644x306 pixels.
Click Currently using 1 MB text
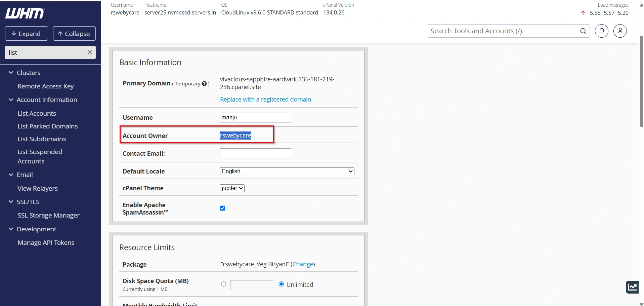click(x=145, y=289)
